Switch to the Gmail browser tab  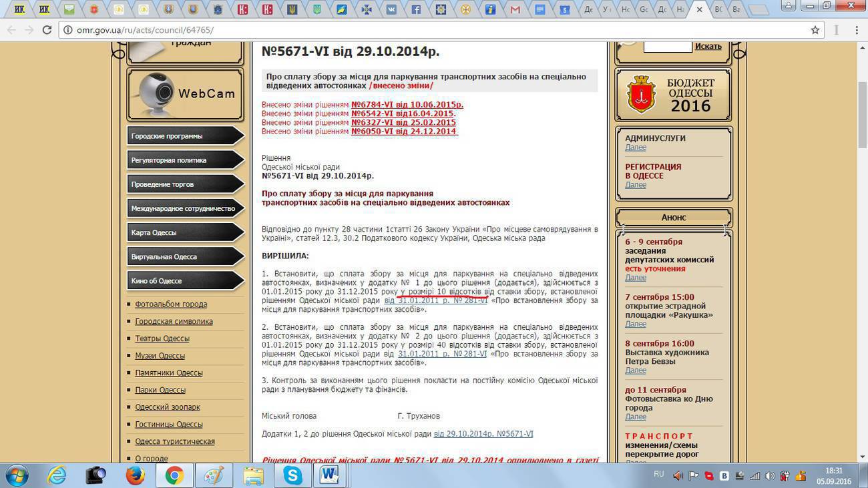tap(515, 10)
